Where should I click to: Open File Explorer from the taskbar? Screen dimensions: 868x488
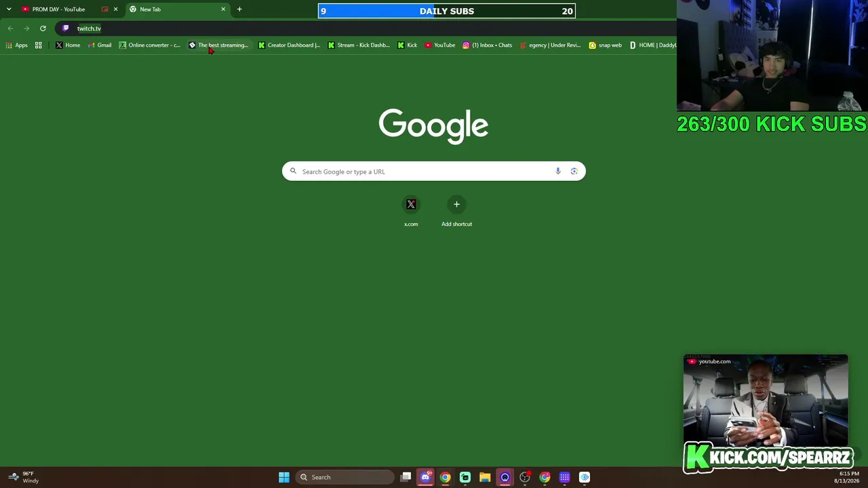(x=485, y=477)
